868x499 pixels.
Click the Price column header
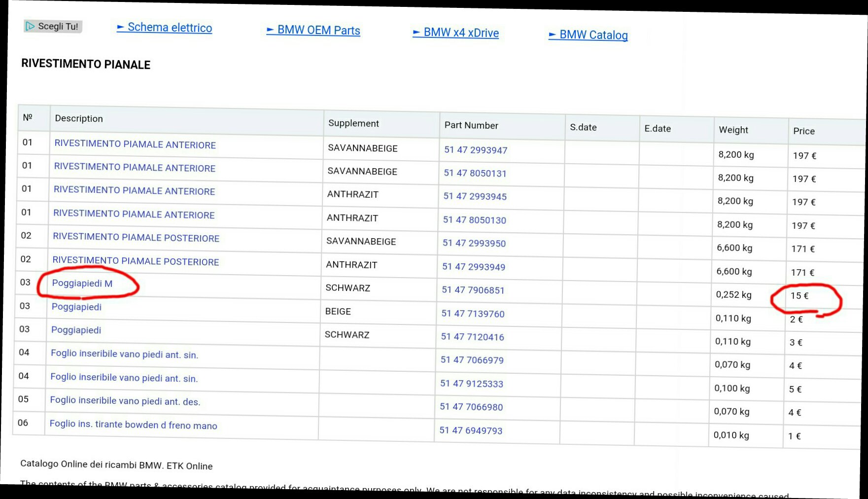coord(803,131)
